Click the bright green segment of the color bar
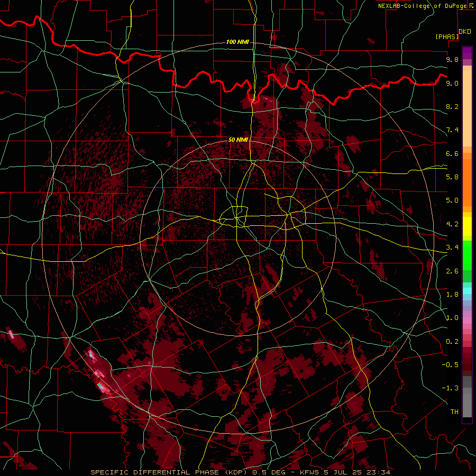Viewport: 476px width, 476px height. tap(467, 255)
